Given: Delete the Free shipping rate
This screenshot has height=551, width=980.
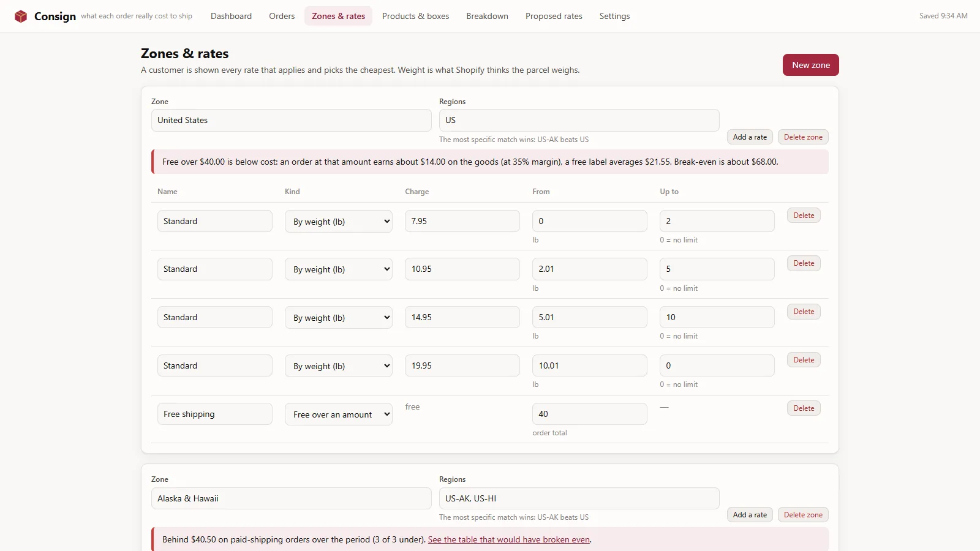Looking at the screenshot, I should click(804, 408).
